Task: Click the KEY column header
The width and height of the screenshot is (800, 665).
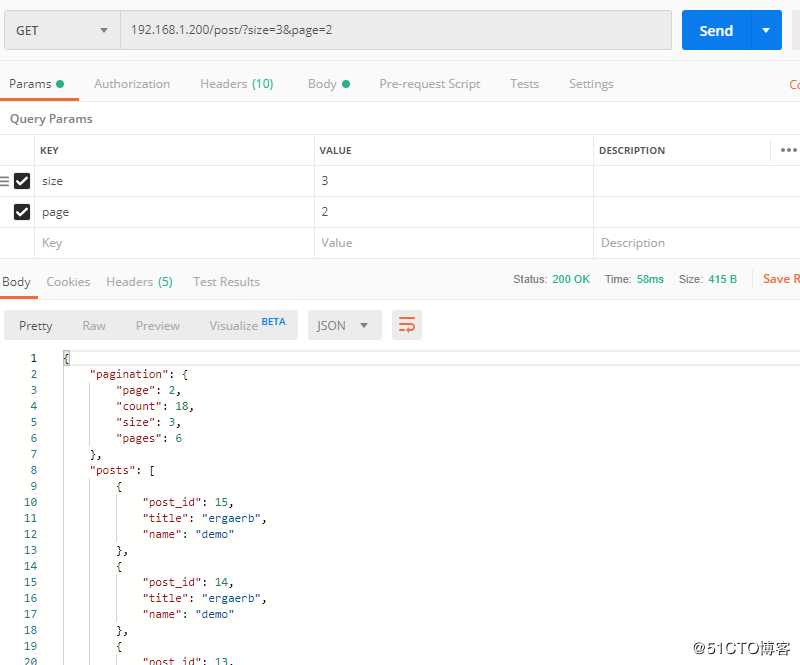Action: [x=49, y=151]
